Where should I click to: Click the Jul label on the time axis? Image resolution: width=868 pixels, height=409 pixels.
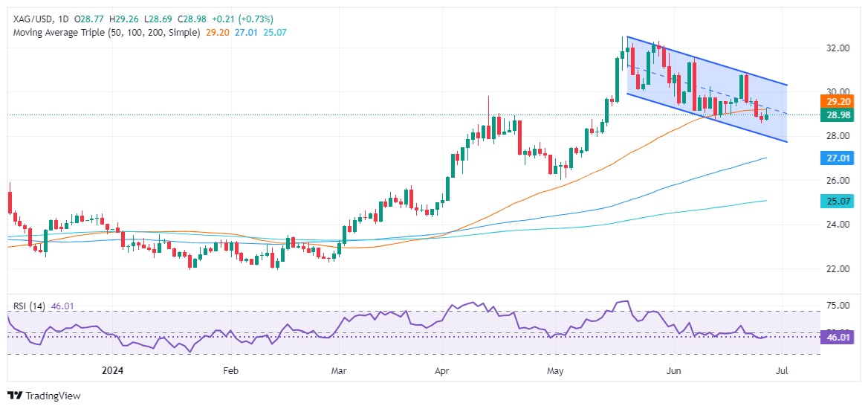[x=783, y=370]
